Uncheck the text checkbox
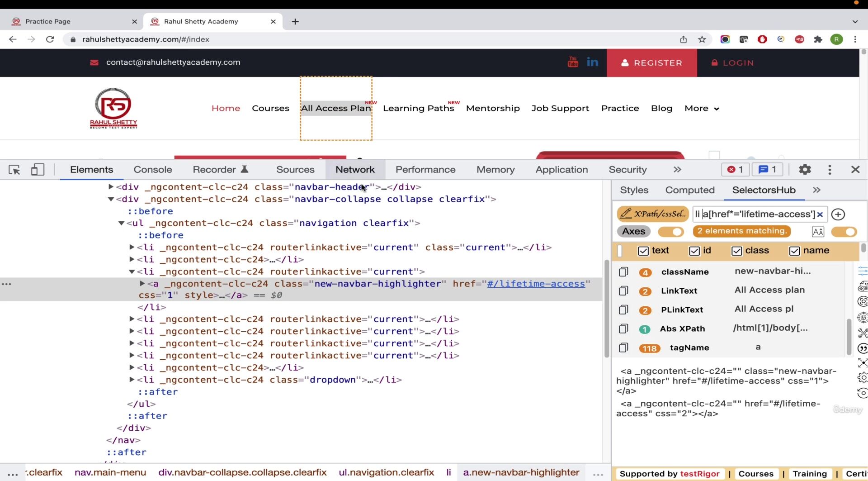Viewport: 868px width, 481px height. [643, 251]
